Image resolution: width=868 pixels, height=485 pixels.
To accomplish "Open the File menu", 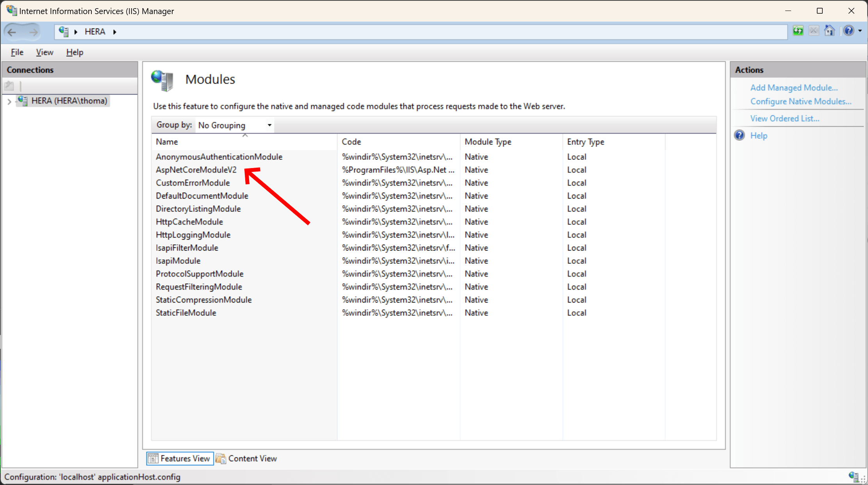I will click(x=16, y=52).
